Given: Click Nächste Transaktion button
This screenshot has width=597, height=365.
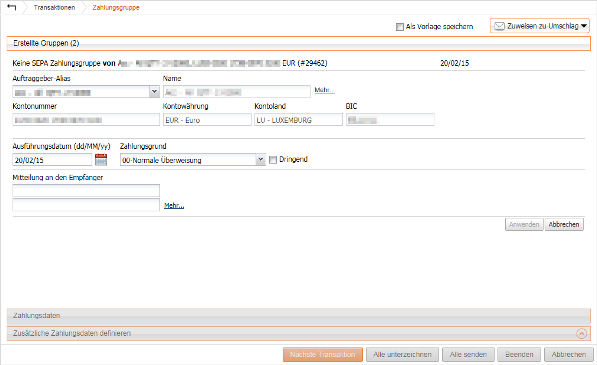Looking at the screenshot, I should [x=322, y=354].
